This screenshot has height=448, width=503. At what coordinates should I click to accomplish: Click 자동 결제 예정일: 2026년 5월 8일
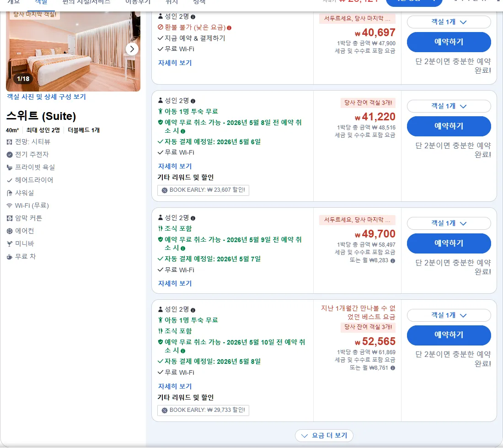212,362
